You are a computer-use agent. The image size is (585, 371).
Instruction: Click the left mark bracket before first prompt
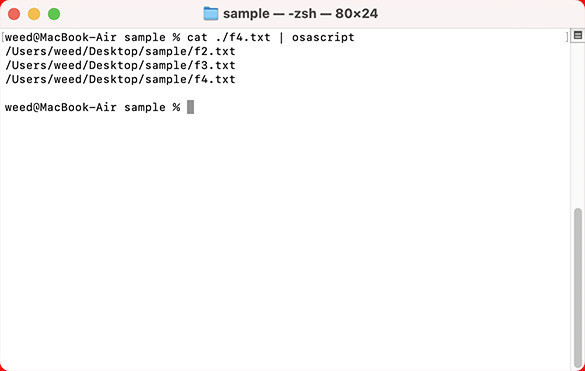point(3,37)
